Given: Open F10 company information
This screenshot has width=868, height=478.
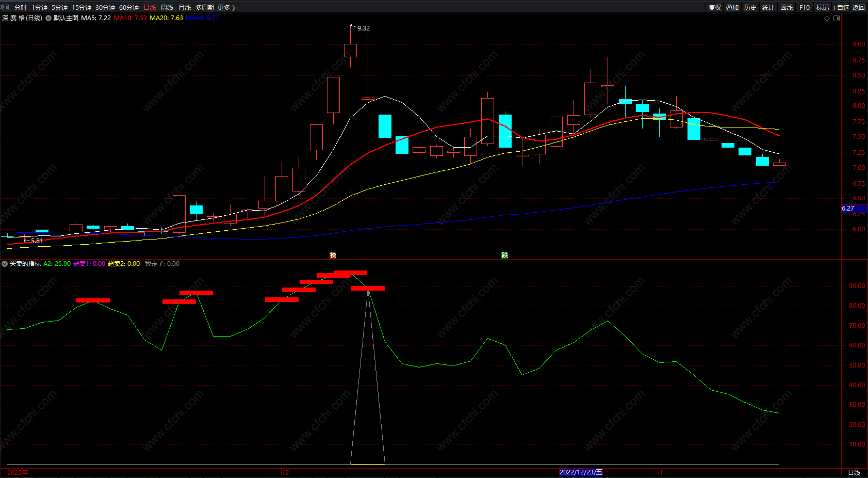Looking at the screenshot, I should pos(805,8).
